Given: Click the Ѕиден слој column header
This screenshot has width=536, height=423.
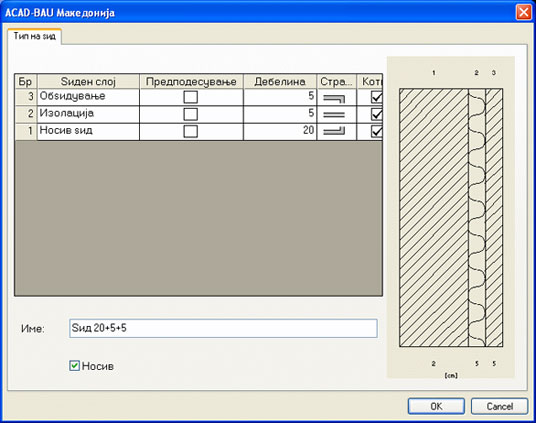Looking at the screenshot, I should coord(88,81).
